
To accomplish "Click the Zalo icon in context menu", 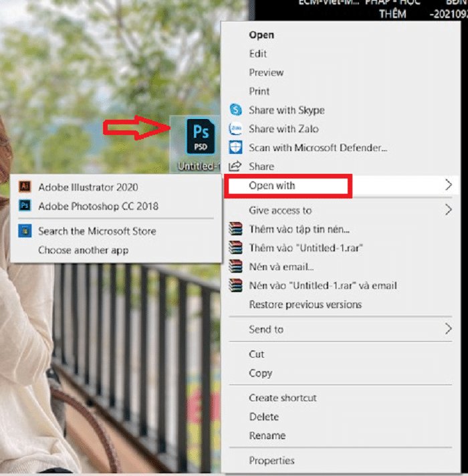I will tap(235, 129).
